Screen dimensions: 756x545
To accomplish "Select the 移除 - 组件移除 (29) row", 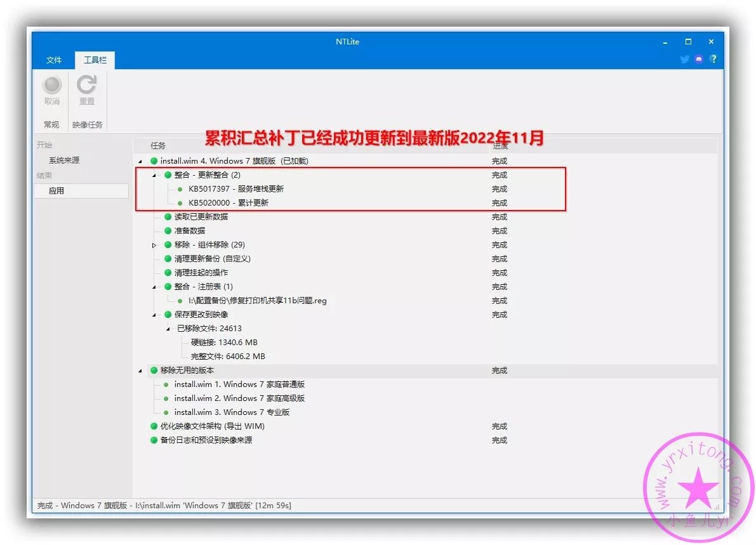I will point(209,245).
